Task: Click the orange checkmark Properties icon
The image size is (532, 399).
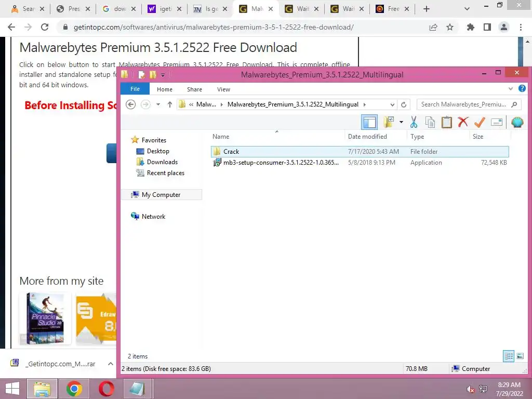Action: click(x=480, y=122)
